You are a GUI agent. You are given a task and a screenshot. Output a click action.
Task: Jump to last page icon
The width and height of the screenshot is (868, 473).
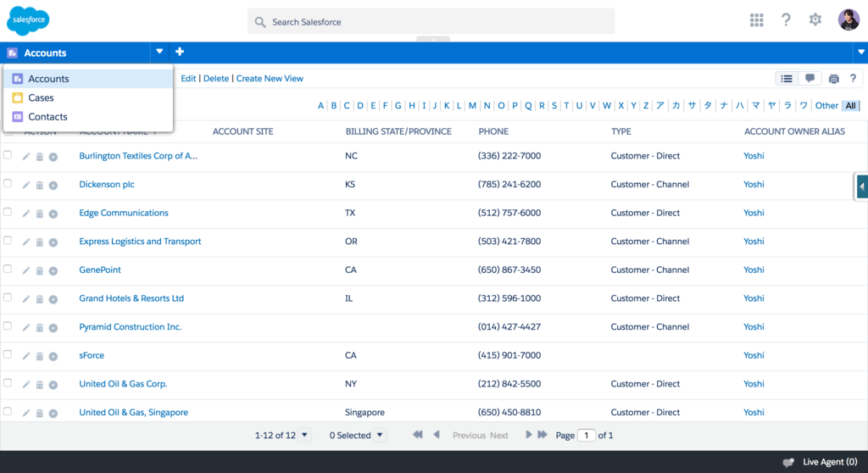tap(542, 435)
